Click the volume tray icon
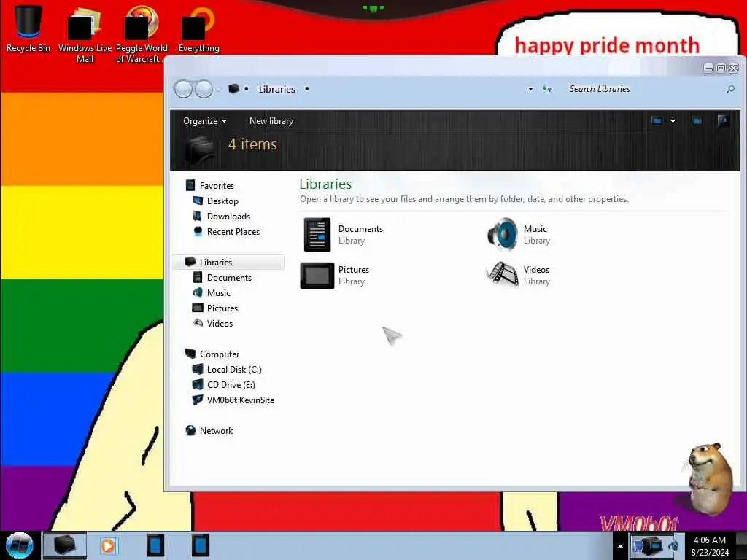Screen dimensions: 747x560 click(673, 546)
